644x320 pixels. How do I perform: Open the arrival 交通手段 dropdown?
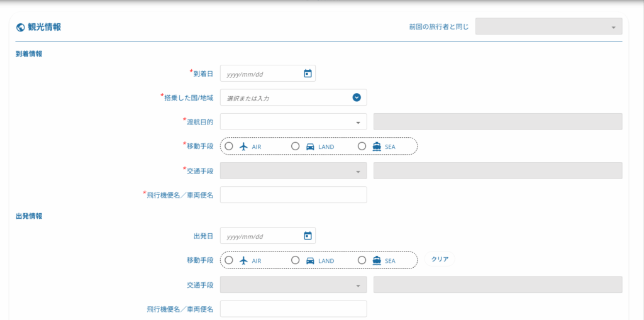tap(293, 170)
